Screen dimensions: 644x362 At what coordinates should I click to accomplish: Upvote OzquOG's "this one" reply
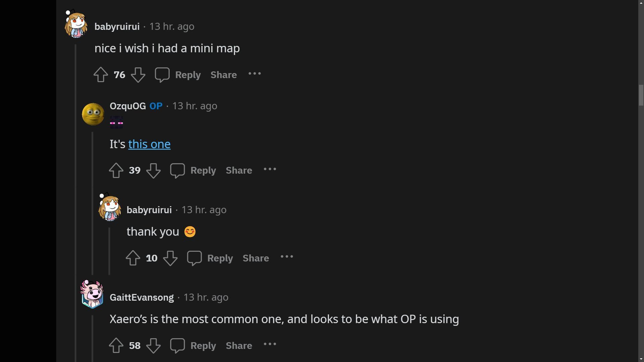coord(116,170)
